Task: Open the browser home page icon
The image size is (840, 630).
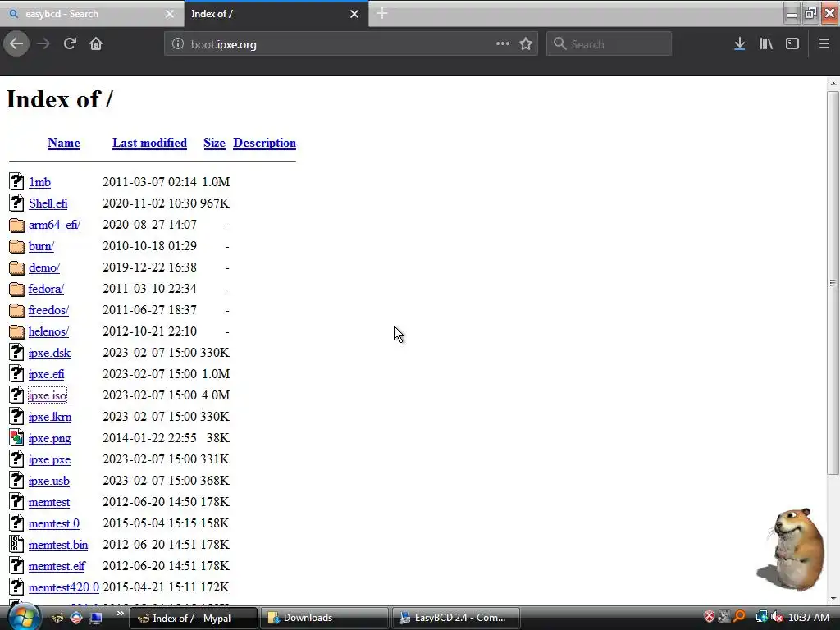Action: [x=96, y=44]
